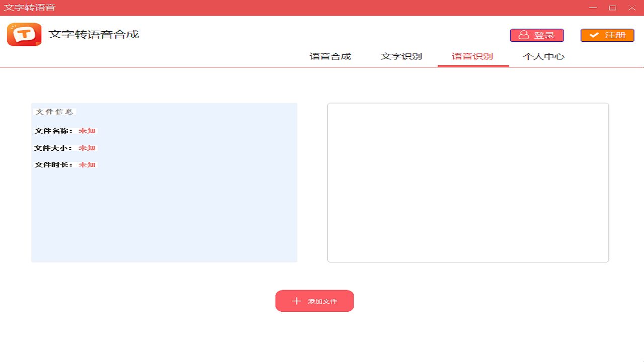Switch to the 语音合成 tab

click(x=330, y=56)
